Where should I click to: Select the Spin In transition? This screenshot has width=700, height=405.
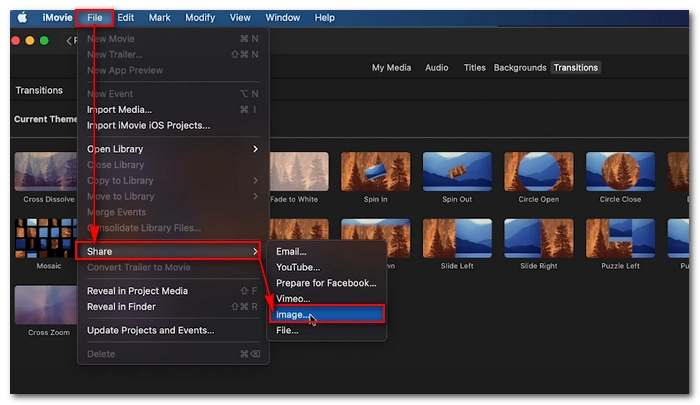click(x=375, y=171)
